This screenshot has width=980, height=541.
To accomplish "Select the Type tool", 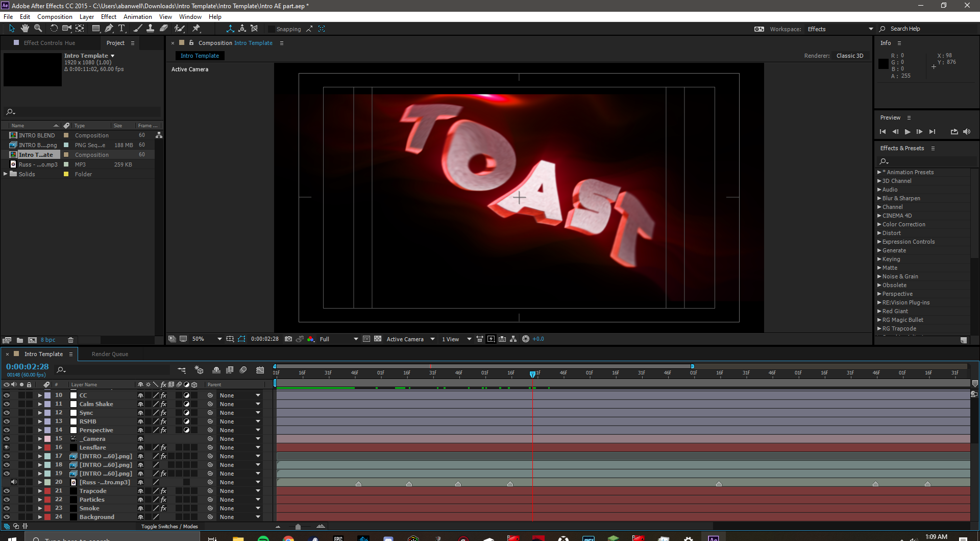I will pyautogui.click(x=121, y=29).
